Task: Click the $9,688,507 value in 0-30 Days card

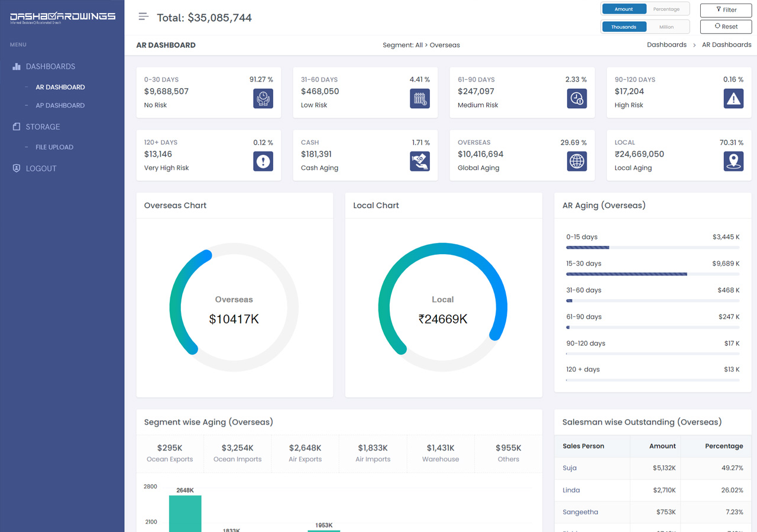Action: (x=166, y=91)
